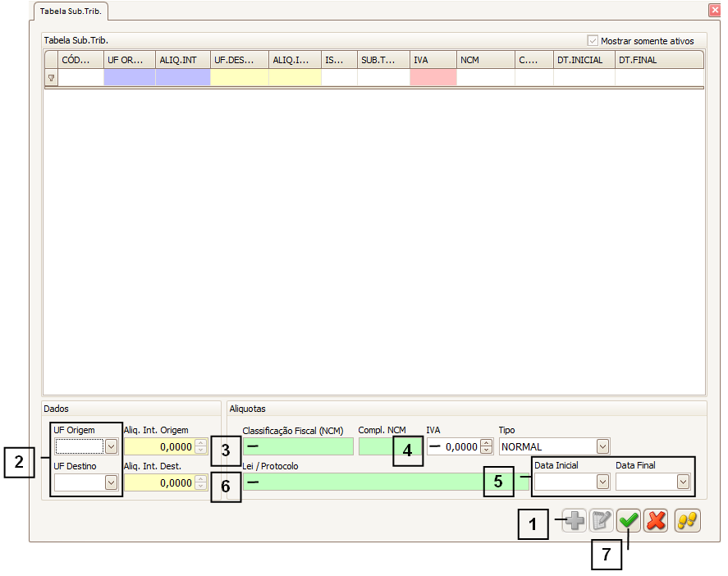Open the Data Inicial date picker
The height and width of the screenshot is (576, 728).
(x=603, y=482)
